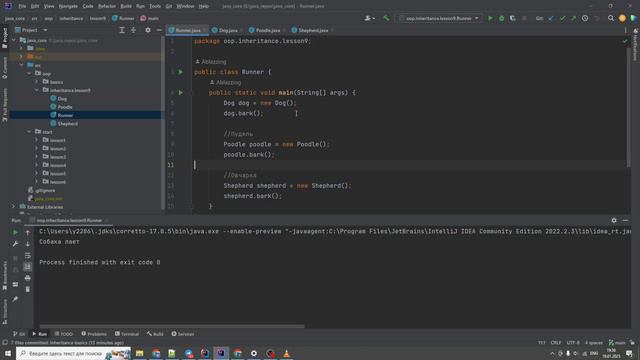The image size is (640, 360).
Task: Expand all in Project tool window
Action: 122,30
